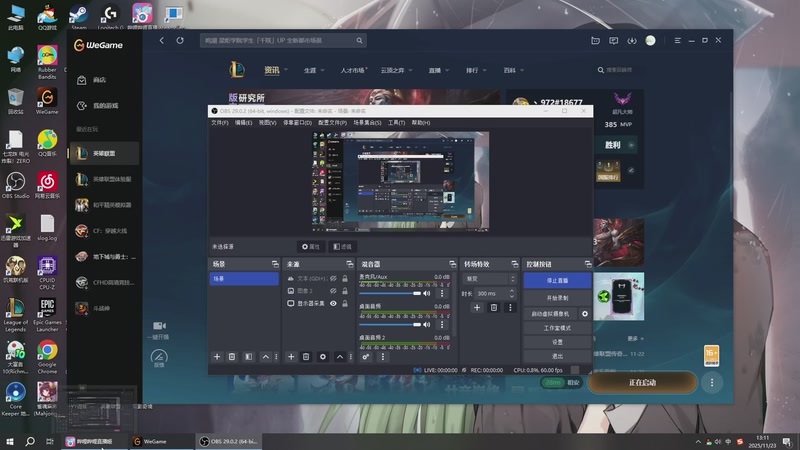Open the more options dots beside 正在启动
The height and width of the screenshot is (450, 800).
coord(712,383)
